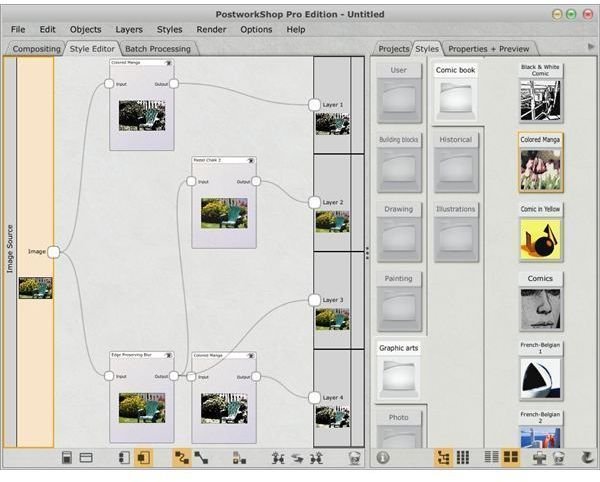This screenshot has width=600, height=482.
Task: Choose the French-Belgian 1 style
Action: pos(540,371)
